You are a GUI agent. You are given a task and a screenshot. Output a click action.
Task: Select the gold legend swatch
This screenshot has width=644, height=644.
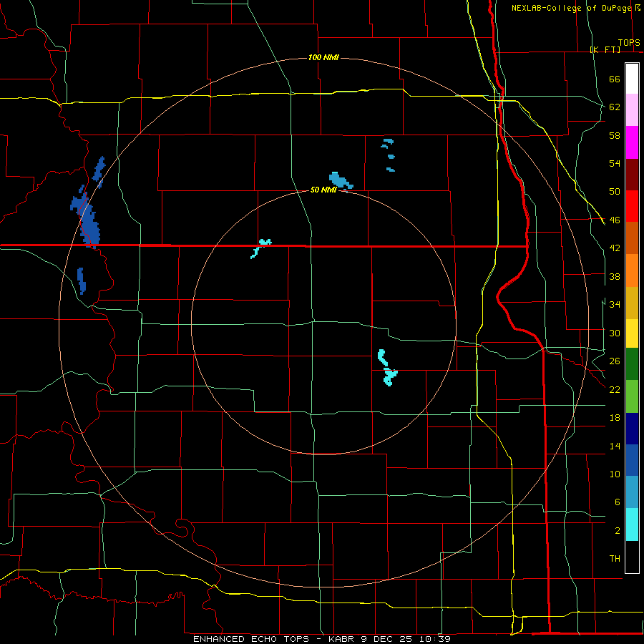(x=632, y=302)
